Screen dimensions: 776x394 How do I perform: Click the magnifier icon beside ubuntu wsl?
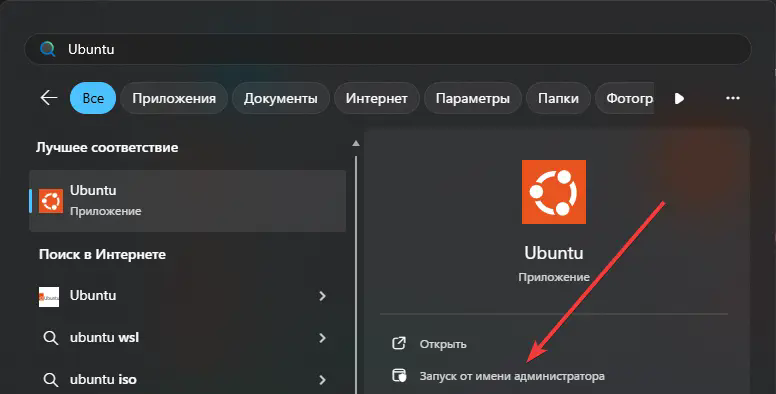point(50,338)
